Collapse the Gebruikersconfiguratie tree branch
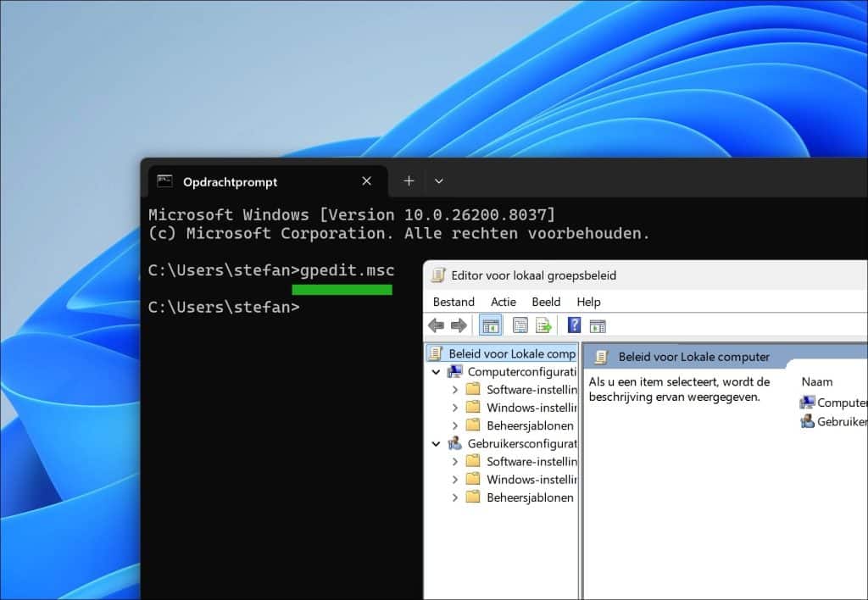Screen dimensions: 868x600 [436, 443]
